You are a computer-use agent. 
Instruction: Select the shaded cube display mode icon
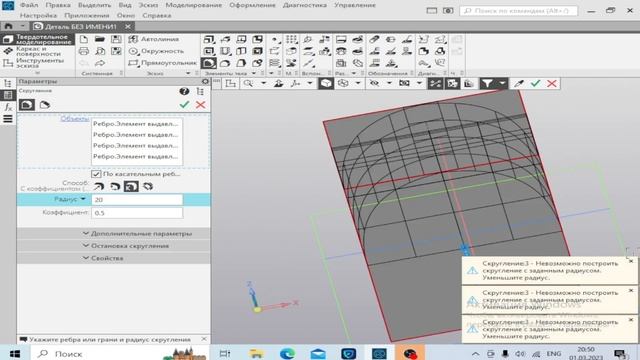[x=326, y=84]
